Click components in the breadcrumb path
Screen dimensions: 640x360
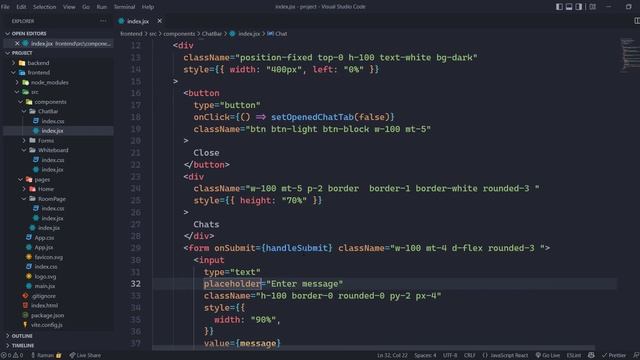point(179,34)
